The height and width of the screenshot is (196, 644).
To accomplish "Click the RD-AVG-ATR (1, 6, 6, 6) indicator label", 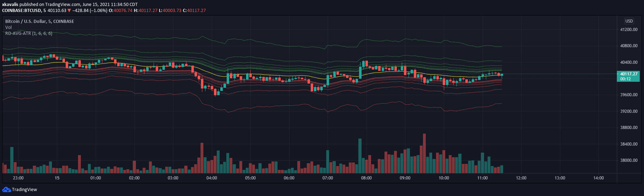I will pyautogui.click(x=29, y=33).
